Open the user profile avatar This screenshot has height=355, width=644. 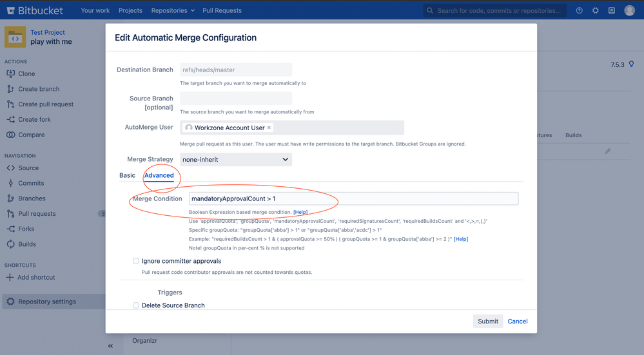(630, 10)
